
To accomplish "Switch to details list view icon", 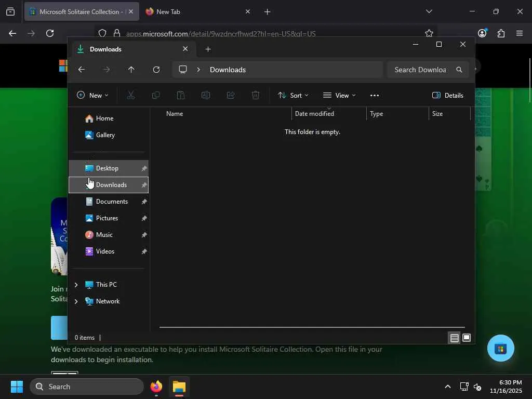I will (454, 338).
